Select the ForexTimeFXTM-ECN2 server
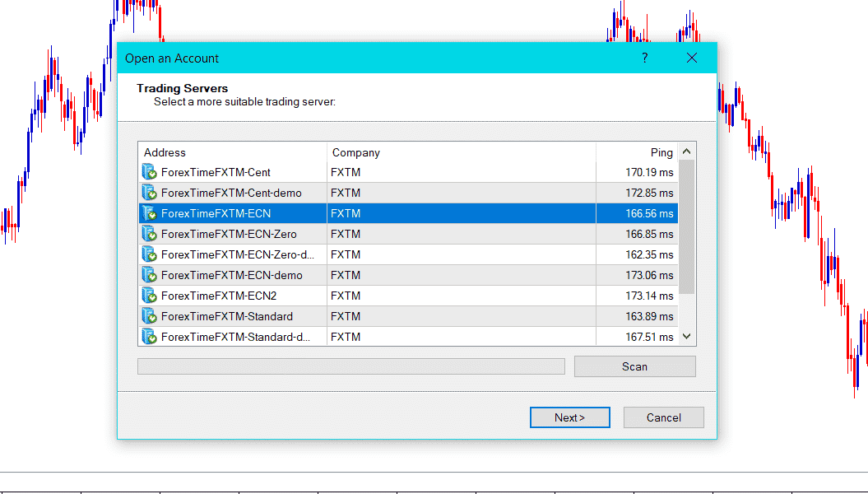The width and height of the screenshot is (868, 494). pyautogui.click(x=408, y=296)
